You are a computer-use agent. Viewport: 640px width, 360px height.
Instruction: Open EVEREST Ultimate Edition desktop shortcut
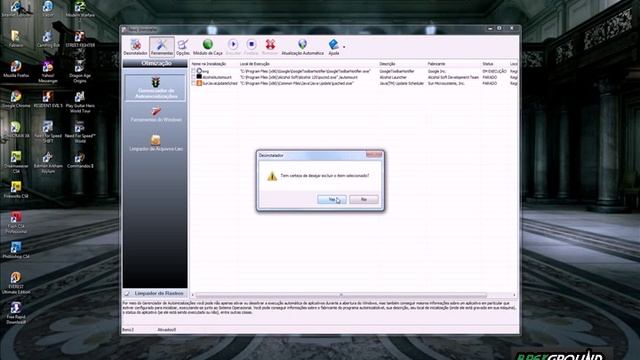point(16,283)
